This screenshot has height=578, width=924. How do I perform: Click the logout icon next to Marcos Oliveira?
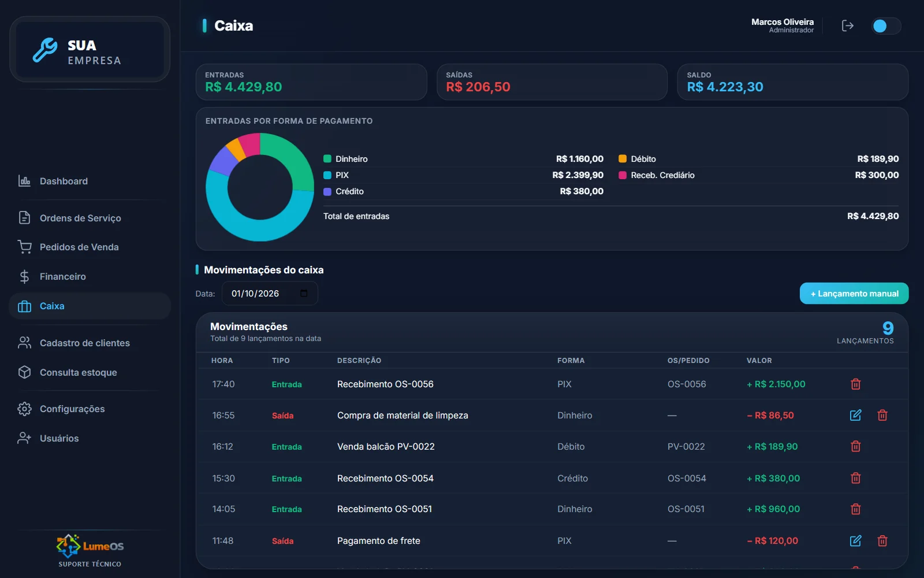pos(847,25)
